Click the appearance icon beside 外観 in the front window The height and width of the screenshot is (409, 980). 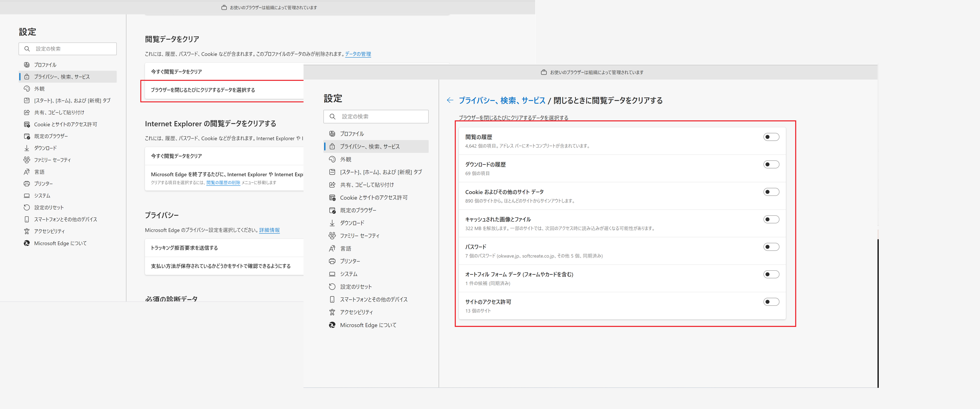point(332,159)
